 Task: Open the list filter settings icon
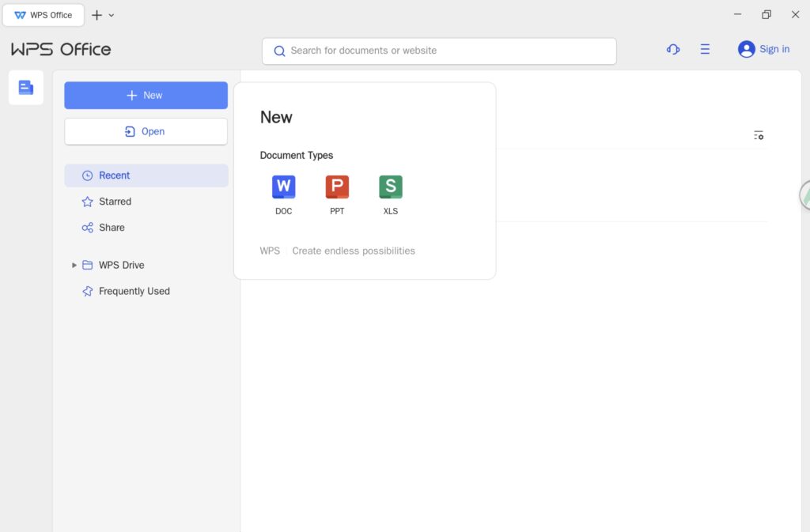[x=759, y=135]
